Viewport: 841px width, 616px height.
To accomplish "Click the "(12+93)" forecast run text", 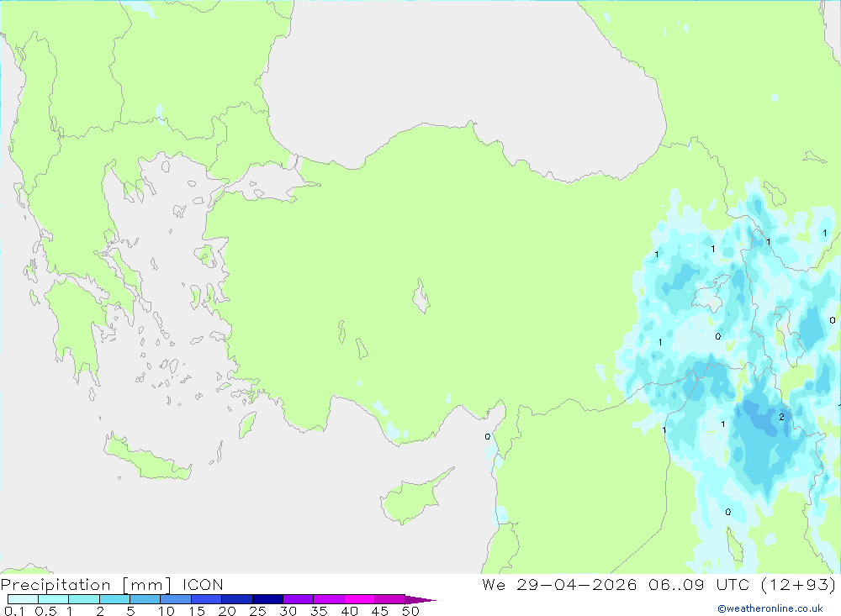I will 798,585.
